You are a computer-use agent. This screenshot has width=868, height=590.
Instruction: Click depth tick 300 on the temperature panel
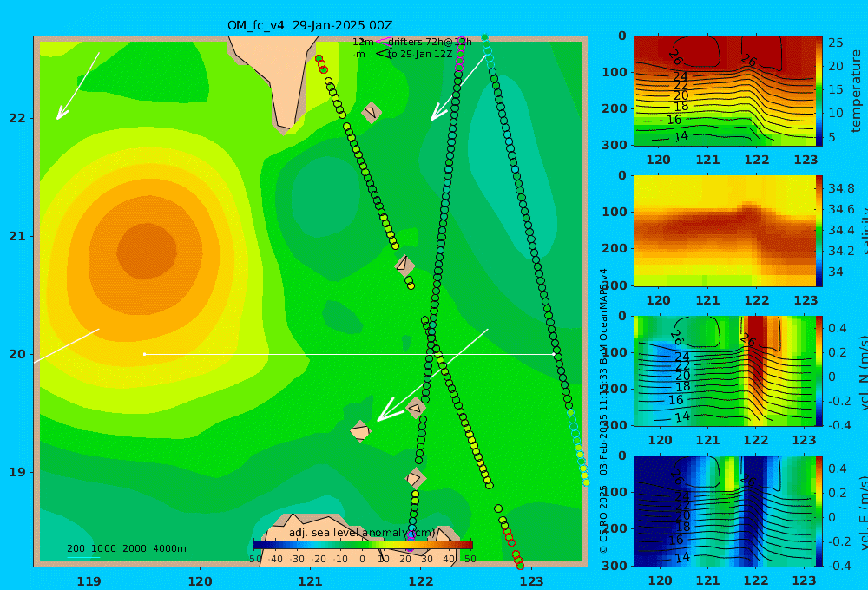point(615,144)
